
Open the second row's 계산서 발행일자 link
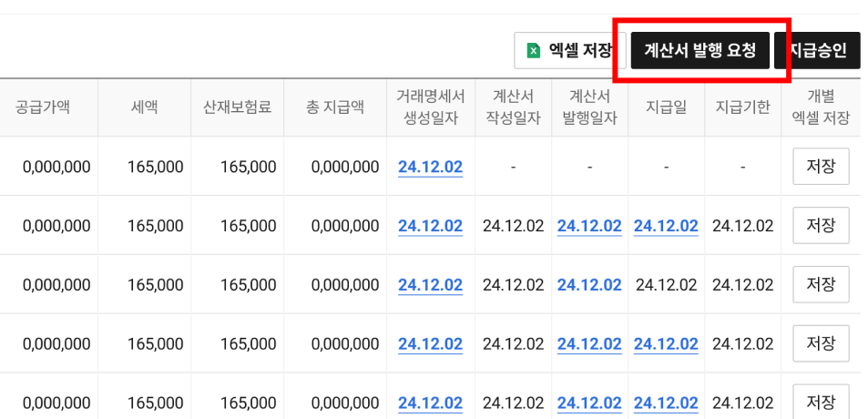(x=589, y=226)
